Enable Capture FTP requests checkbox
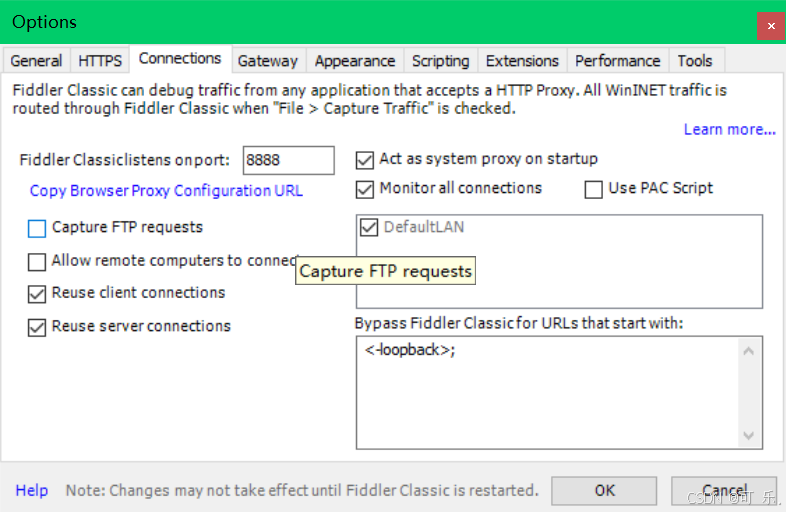Image resolution: width=786 pixels, height=512 pixels. (x=37, y=228)
